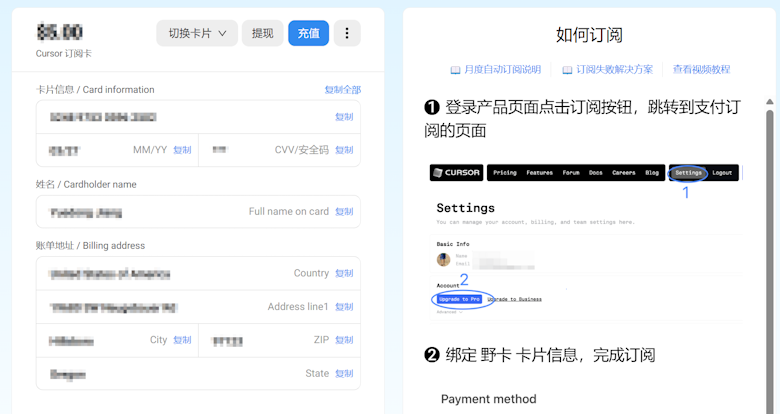This screenshot has height=414, width=780.
Task: Copy the MM/YY expiry date
Action: tap(182, 150)
